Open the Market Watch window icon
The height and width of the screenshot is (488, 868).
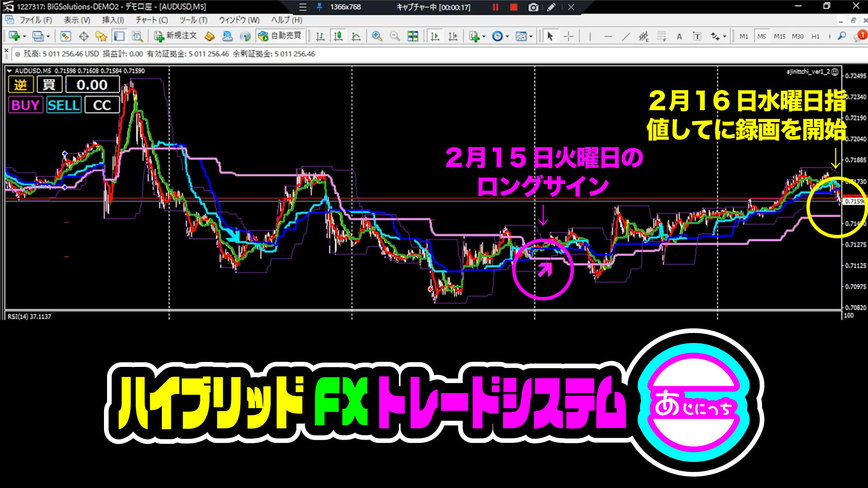pyautogui.click(x=66, y=36)
